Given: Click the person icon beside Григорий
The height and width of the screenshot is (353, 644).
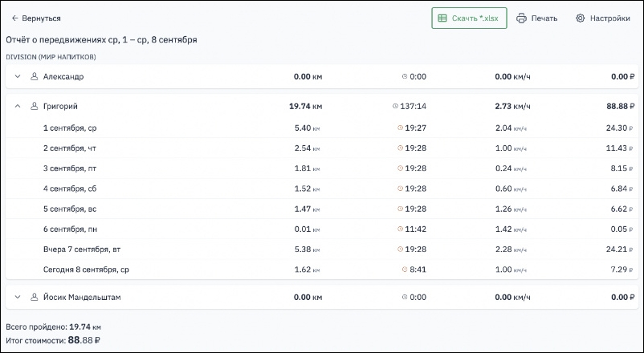Looking at the screenshot, I should click(34, 107).
